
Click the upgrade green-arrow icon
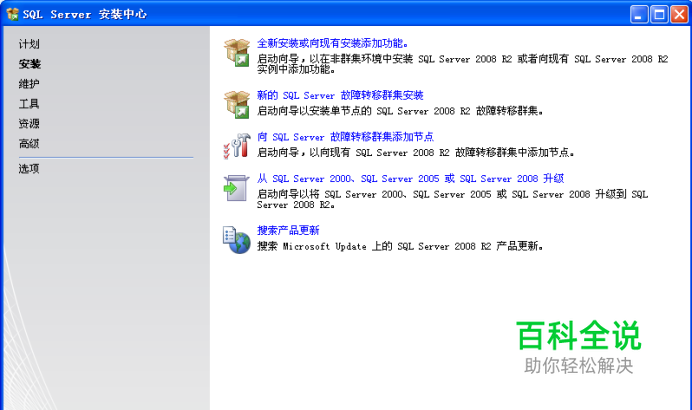click(236, 188)
